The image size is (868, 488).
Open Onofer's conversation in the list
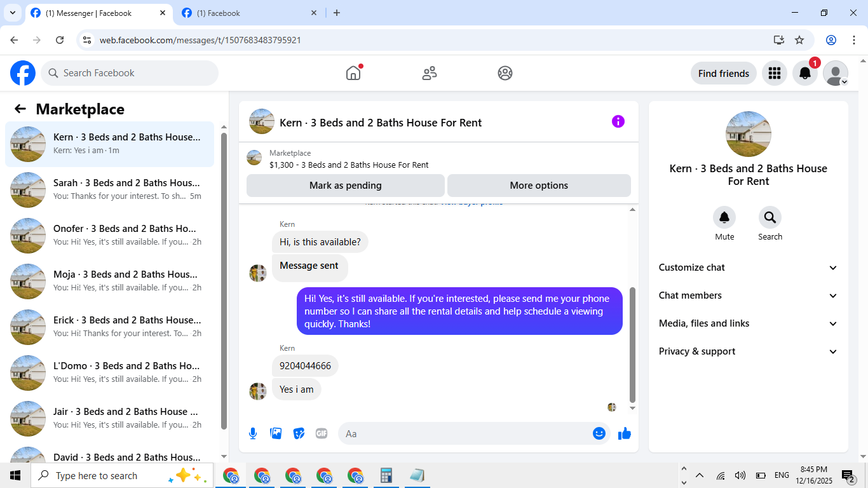pyautogui.click(x=109, y=236)
